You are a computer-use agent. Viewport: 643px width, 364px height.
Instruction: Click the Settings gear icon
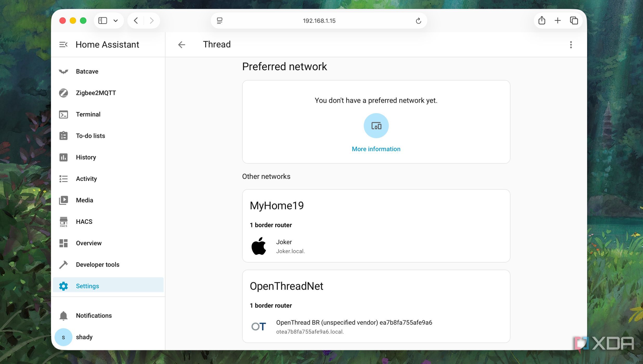[63, 286]
